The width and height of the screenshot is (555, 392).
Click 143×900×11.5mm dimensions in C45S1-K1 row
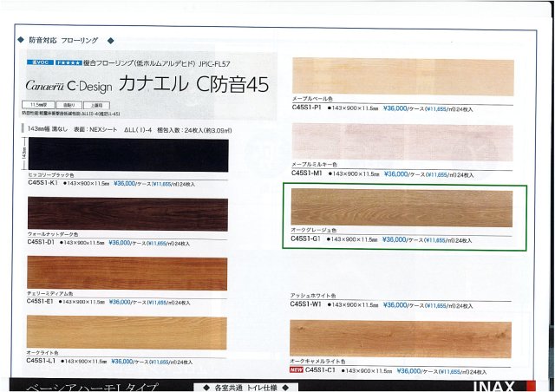click(x=88, y=184)
